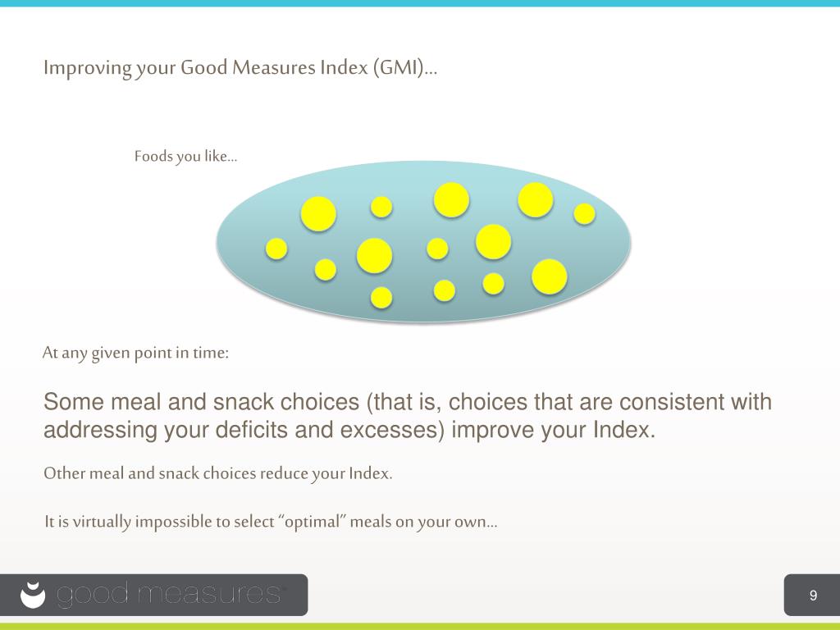Click the 'It is virtually impossible to select' sentence
This screenshot has height=630, width=840.
(x=271, y=522)
